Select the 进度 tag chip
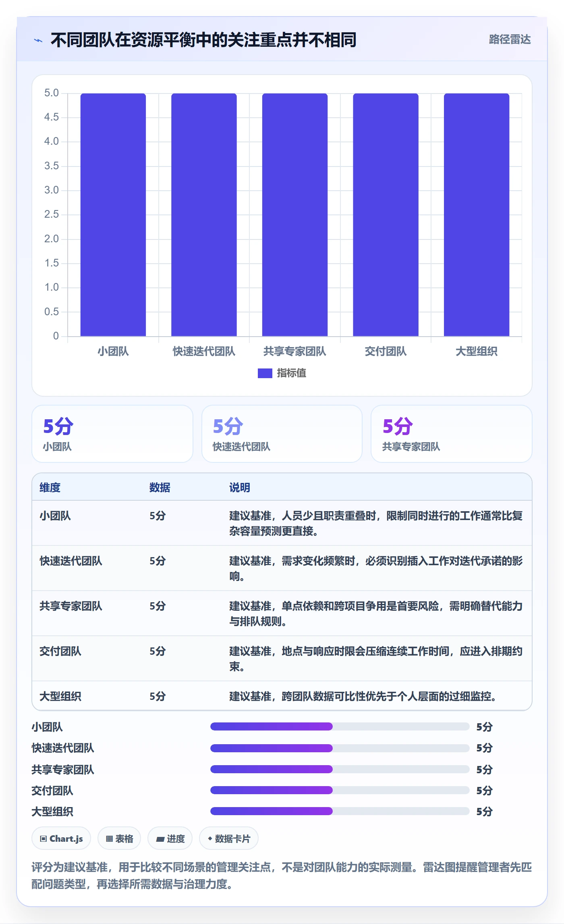Viewport: 564px width, 924px height. [x=170, y=839]
